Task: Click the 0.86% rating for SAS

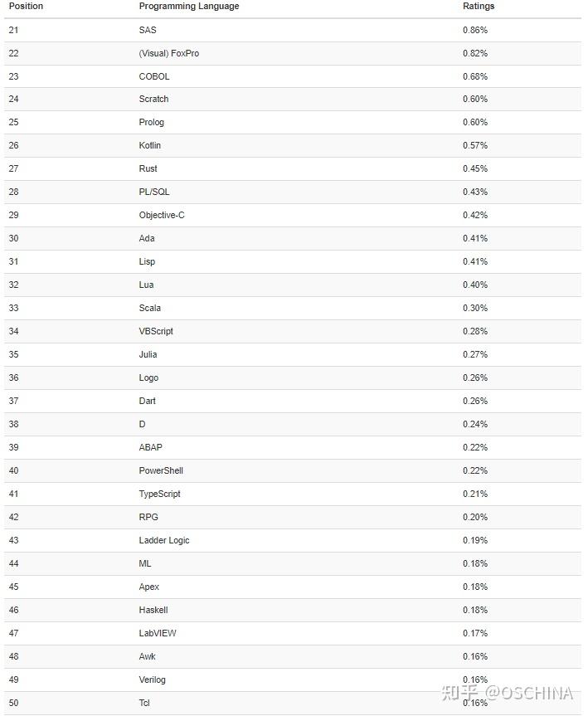Action: pos(474,30)
